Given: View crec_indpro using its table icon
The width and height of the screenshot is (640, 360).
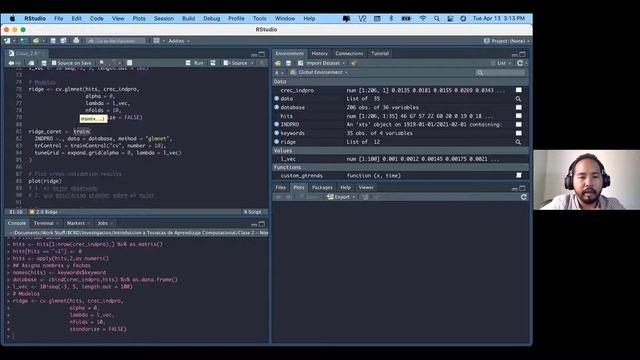Looking at the screenshot, I should click(519, 90).
